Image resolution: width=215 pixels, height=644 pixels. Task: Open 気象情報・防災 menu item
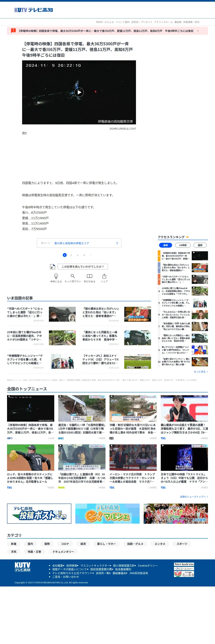[x=191, y=22]
